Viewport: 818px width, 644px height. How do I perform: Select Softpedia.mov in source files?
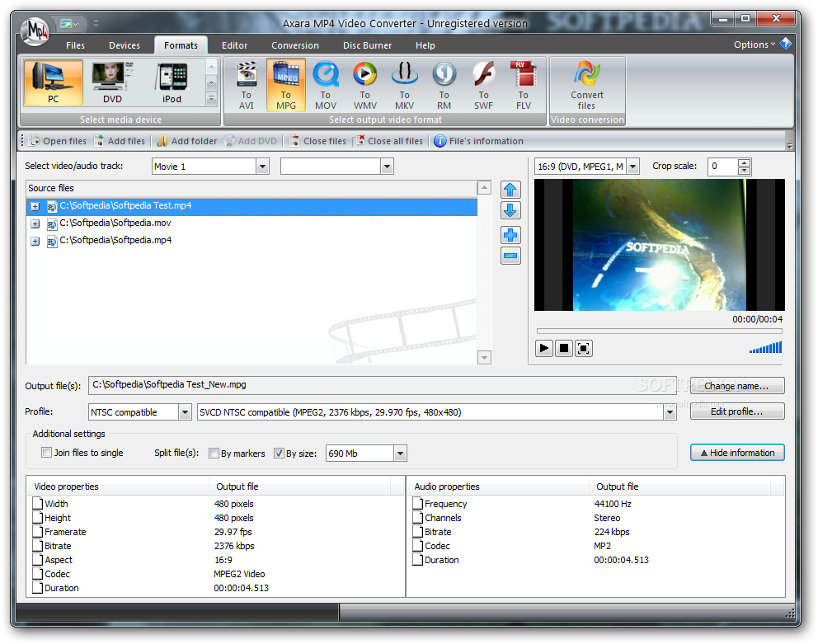[x=252, y=223]
